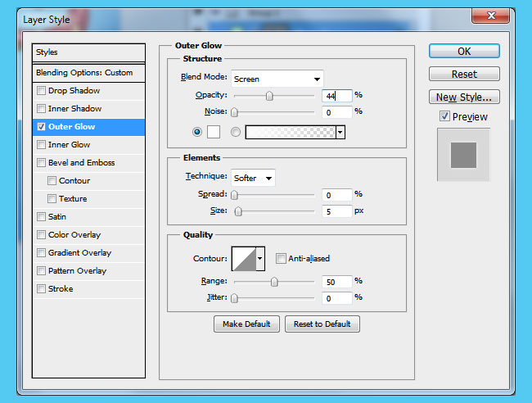Open the Bevel and Emboss settings
Viewport: 532px width, 403px height.
pos(81,163)
